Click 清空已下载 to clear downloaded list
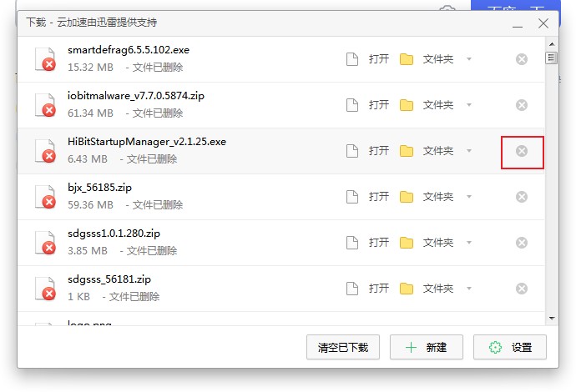The image size is (576, 392). (343, 347)
